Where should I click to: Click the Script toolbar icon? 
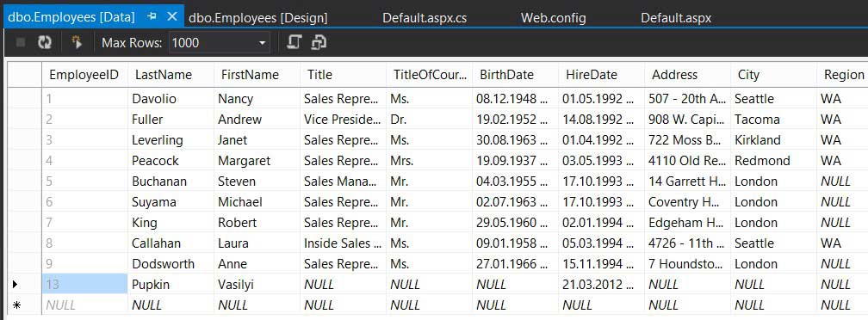(294, 42)
